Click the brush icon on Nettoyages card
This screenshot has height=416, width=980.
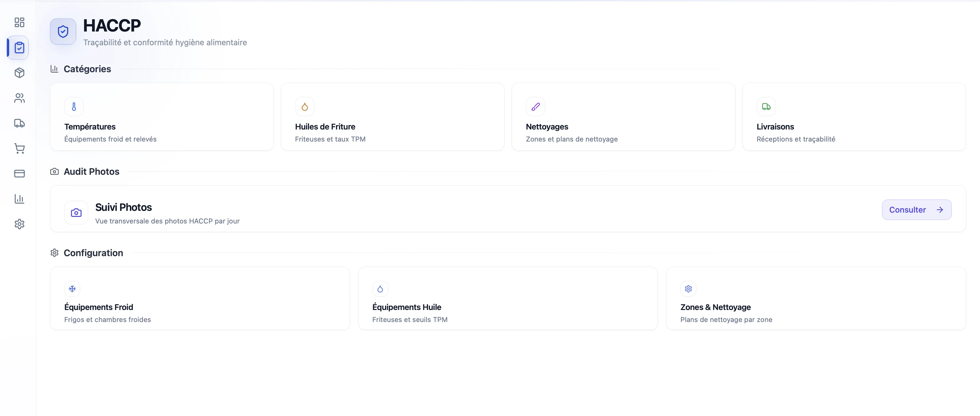pos(535,107)
